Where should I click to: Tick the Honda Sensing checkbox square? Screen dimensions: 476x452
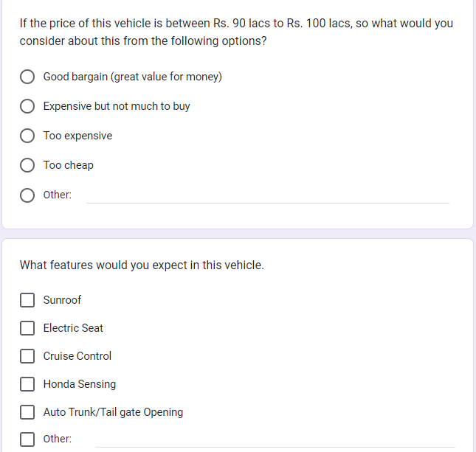click(27, 384)
